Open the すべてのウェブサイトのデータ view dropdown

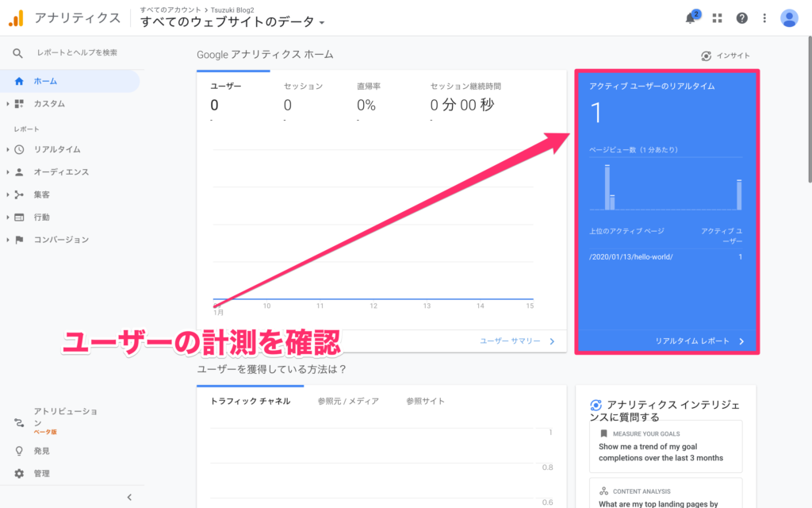click(x=232, y=21)
